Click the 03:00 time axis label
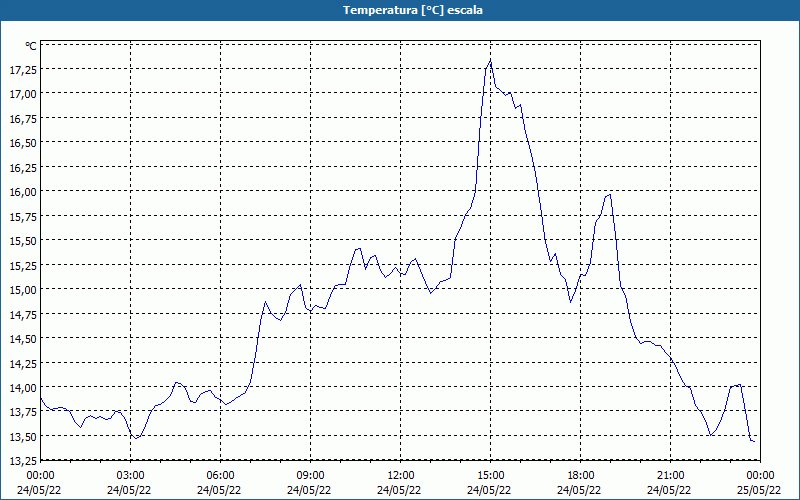The image size is (800, 500). point(131,476)
